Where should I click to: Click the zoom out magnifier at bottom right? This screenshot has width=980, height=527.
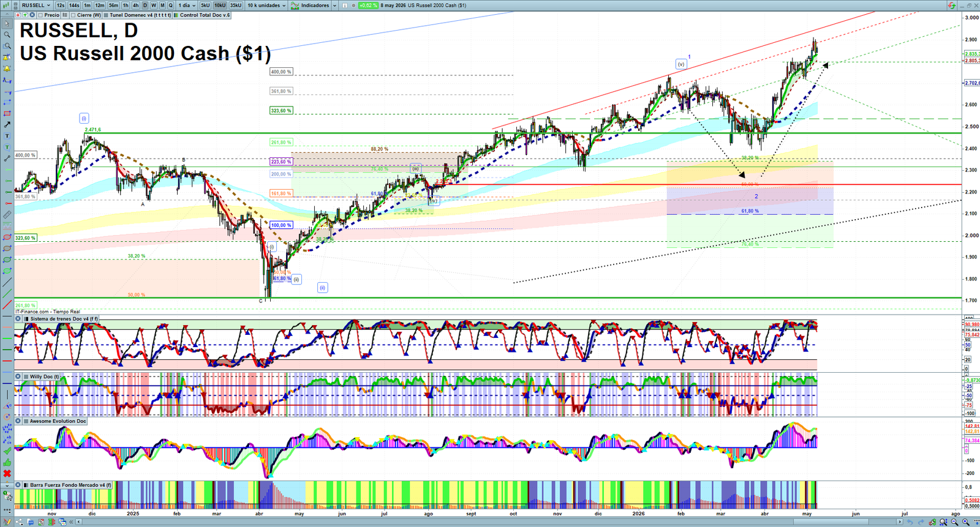[954, 522]
